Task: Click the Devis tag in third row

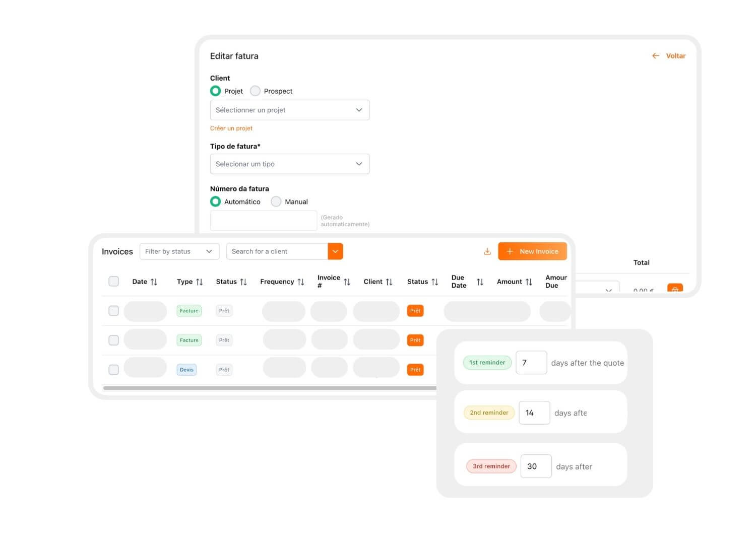Action: tap(186, 370)
